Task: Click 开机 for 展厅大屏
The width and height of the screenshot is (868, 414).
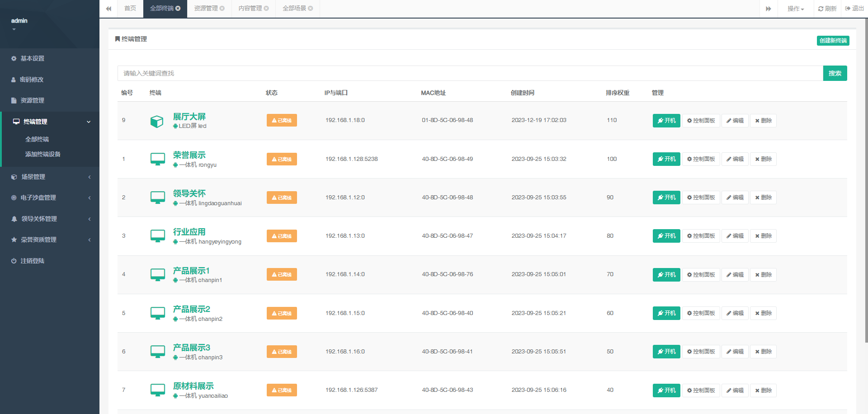Action: [666, 121]
